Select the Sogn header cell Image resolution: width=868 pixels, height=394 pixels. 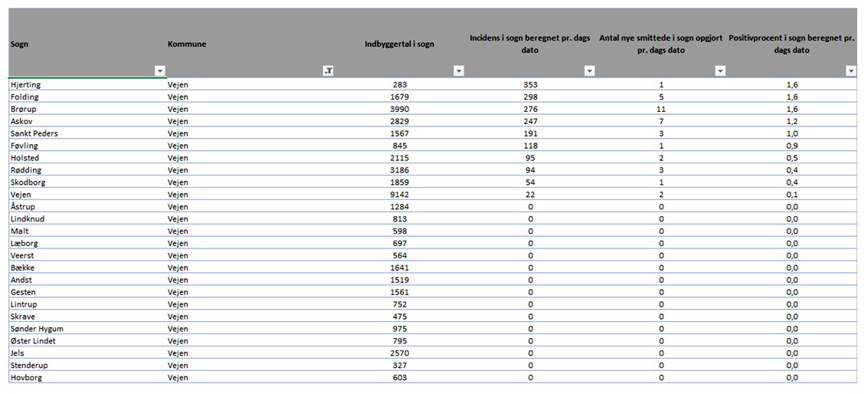click(87, 44)
